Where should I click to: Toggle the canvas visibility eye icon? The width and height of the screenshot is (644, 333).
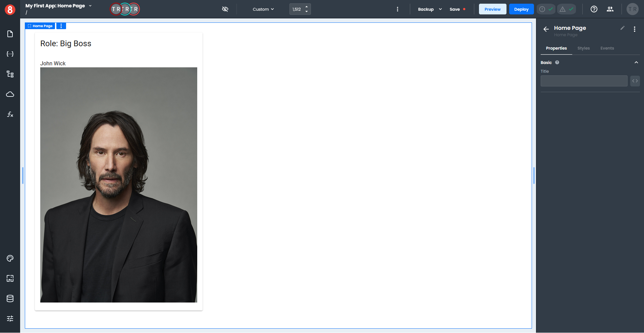225,9
